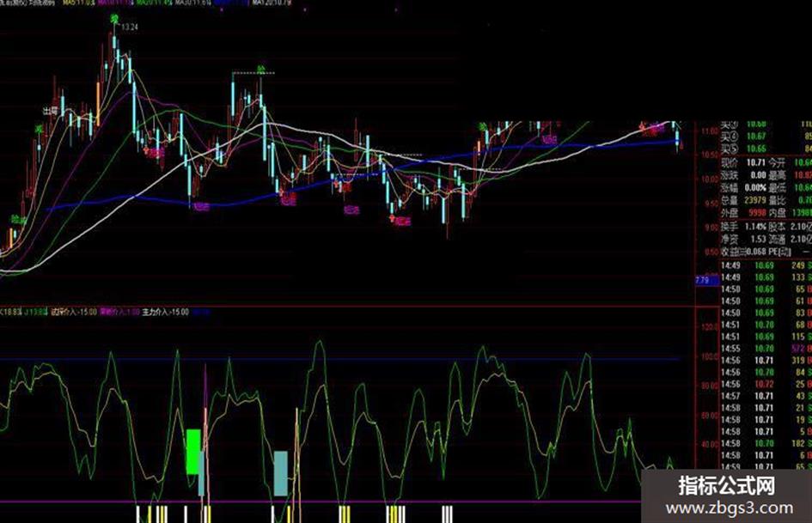Viewport: 812px width, 523px height.
Task: Click the 换手 1.14% turnover value
Action: pyautogui.click(x=755, y=227)
